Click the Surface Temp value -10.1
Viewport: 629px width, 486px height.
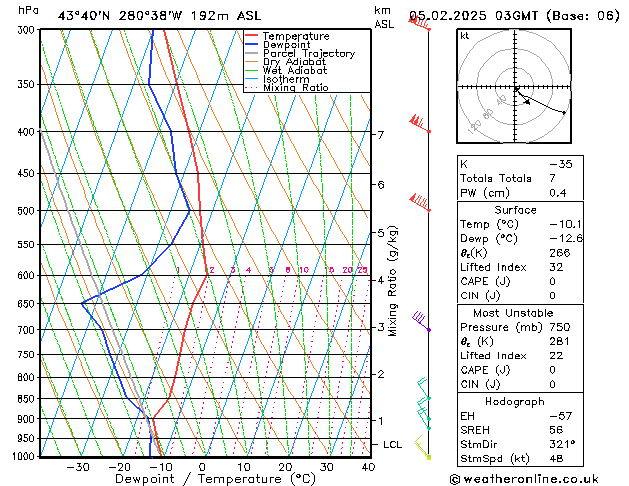(x=566, y=224)
